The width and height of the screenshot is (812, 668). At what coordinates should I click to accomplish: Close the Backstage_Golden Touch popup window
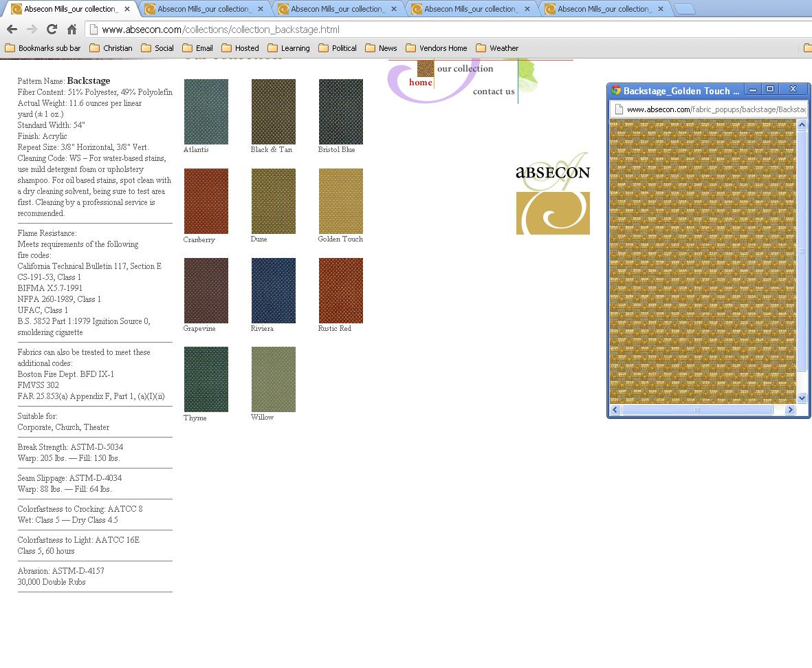[793, 89]
